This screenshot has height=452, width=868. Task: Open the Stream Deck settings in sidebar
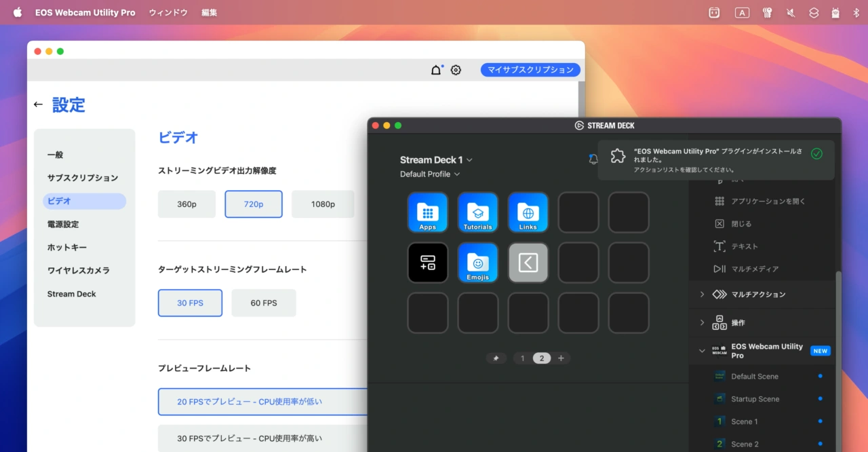click(x=71, y=293)
